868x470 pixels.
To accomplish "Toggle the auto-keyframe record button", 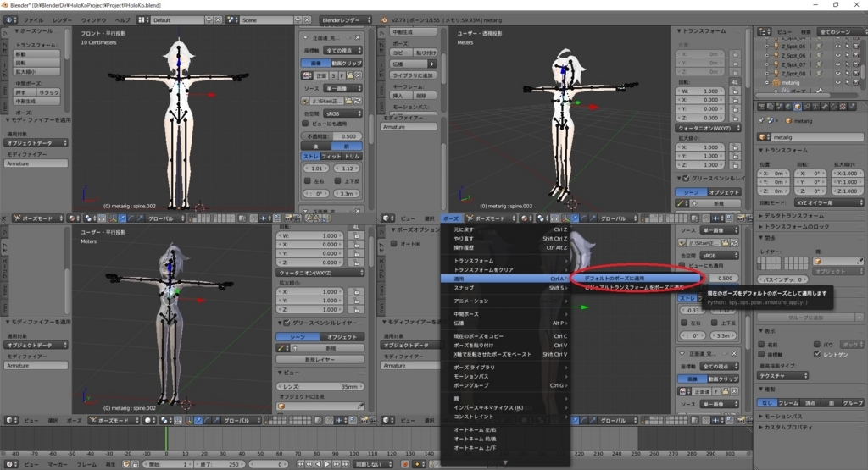I will [405, 464].
